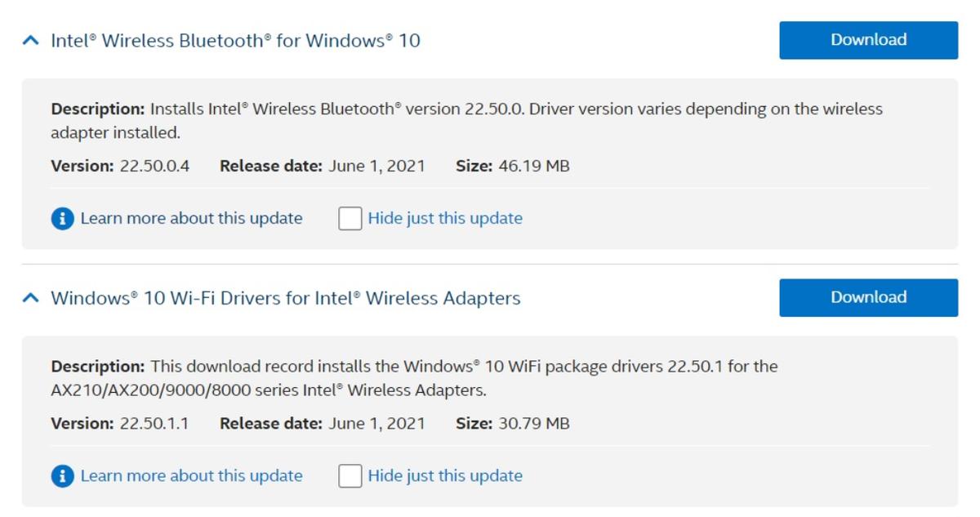Download Intel Wireless Bluetooth for Windows 10
This screenshot has width=980, height=517.
(868, 40)
